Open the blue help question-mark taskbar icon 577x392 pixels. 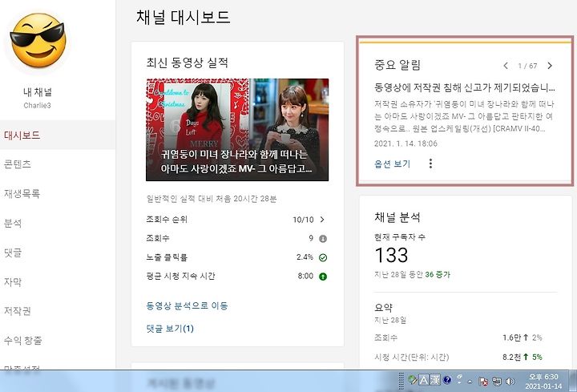click(x=447, y=380)
